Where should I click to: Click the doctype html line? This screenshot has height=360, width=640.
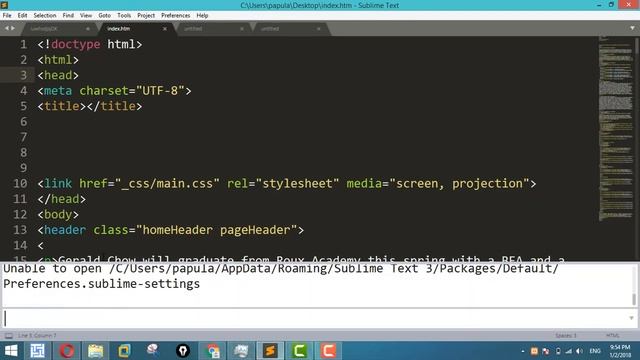coord(90,44)
